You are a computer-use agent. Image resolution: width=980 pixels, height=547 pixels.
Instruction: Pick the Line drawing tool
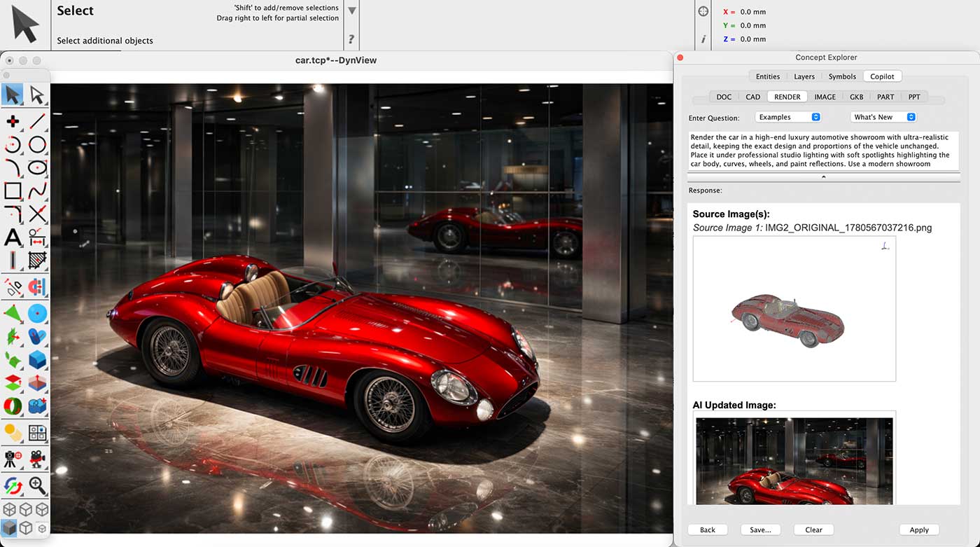pos(37,121)
